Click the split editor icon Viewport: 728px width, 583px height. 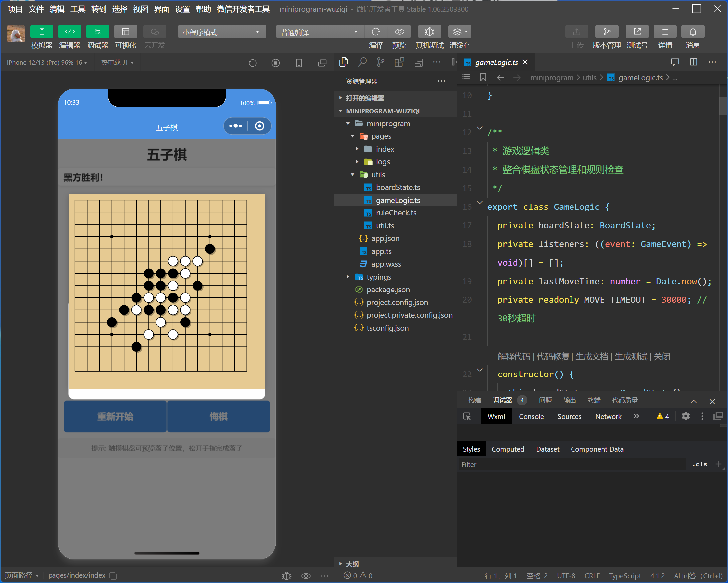coord(693,62)
